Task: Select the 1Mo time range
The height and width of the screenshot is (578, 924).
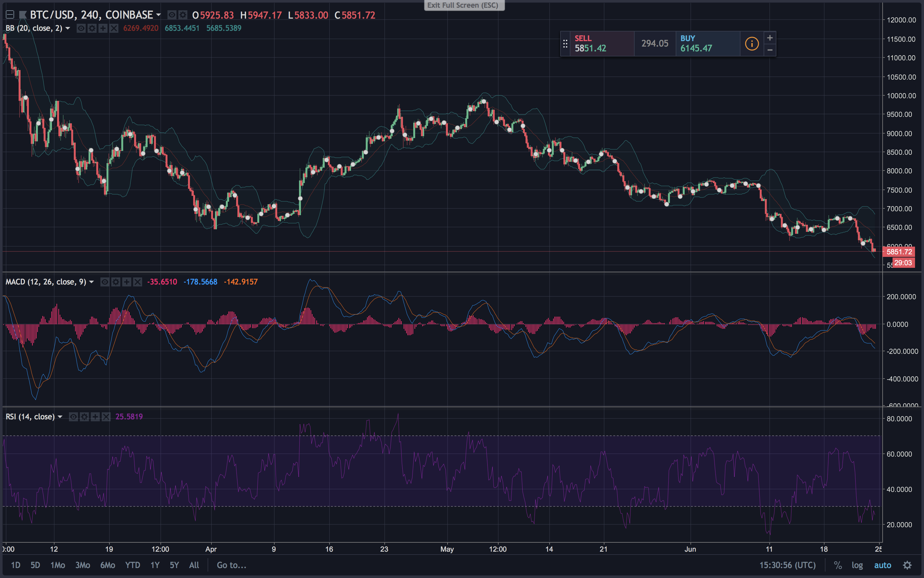Action: (58, 565)
